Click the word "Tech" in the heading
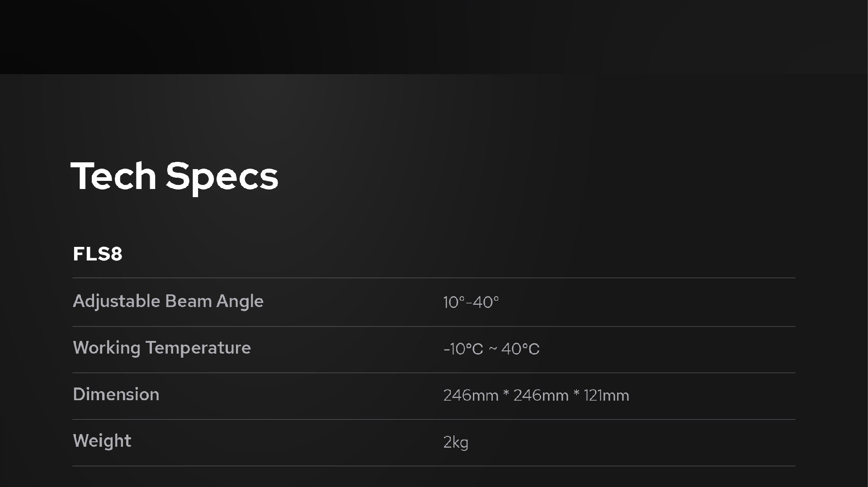 (x=113, y=176)
